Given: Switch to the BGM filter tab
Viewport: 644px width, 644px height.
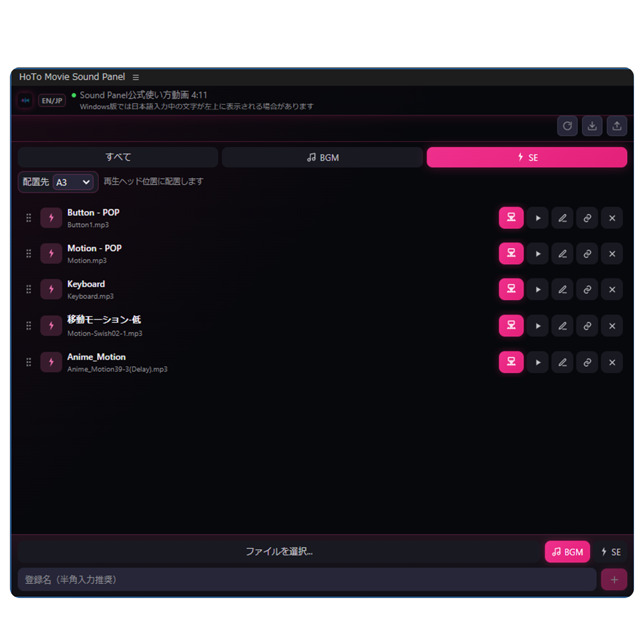Looking at the screenshot, I should click(322, 157).
